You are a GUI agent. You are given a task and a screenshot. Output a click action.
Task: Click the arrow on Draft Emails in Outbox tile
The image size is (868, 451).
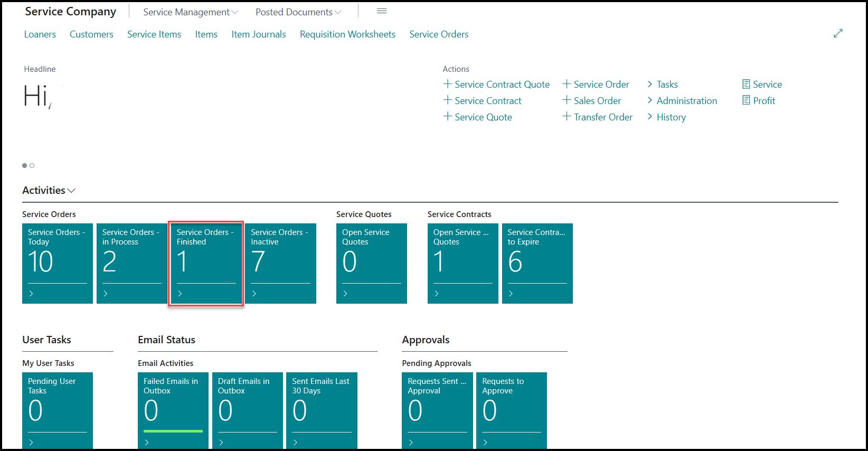[221, 443]
